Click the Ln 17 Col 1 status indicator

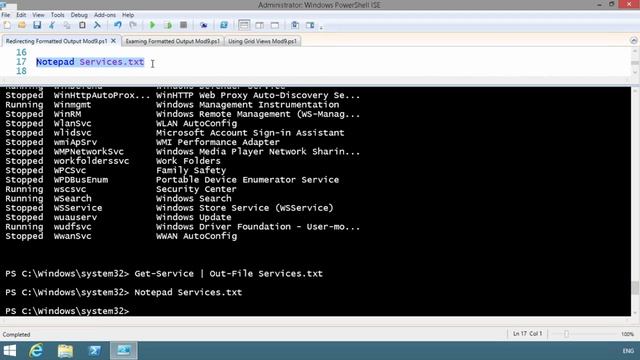coord(528,334)
